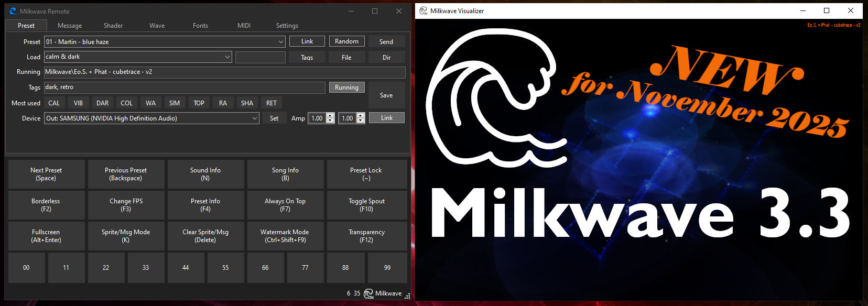Click the Milkwave Visualizer title bar icon
868x306 pixels.
point(423,10)
